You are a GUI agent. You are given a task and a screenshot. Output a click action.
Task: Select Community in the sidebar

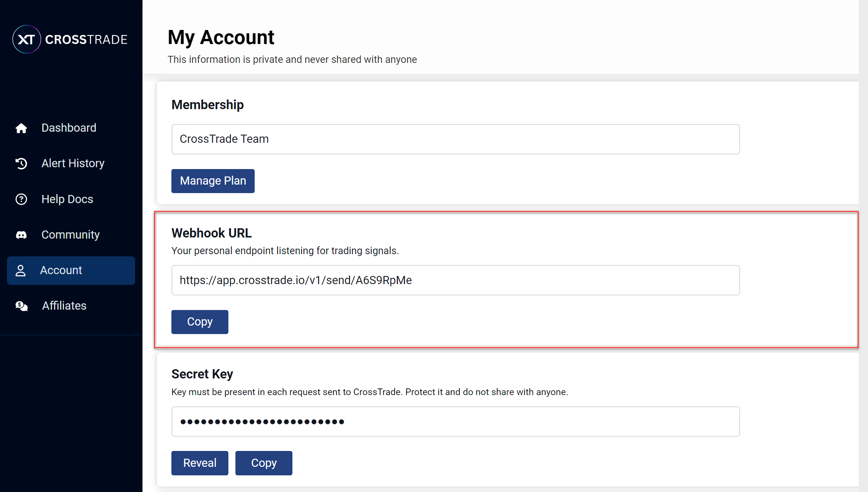[70, 235]
